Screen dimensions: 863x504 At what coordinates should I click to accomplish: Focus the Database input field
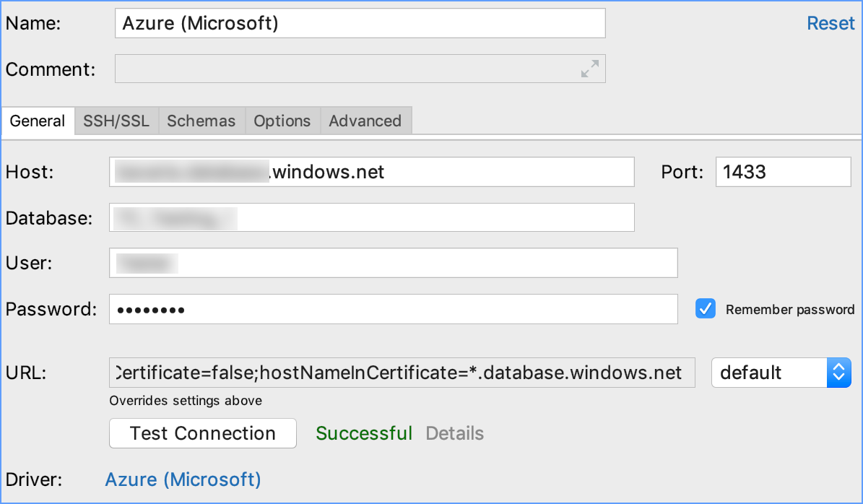pos(371,217)
